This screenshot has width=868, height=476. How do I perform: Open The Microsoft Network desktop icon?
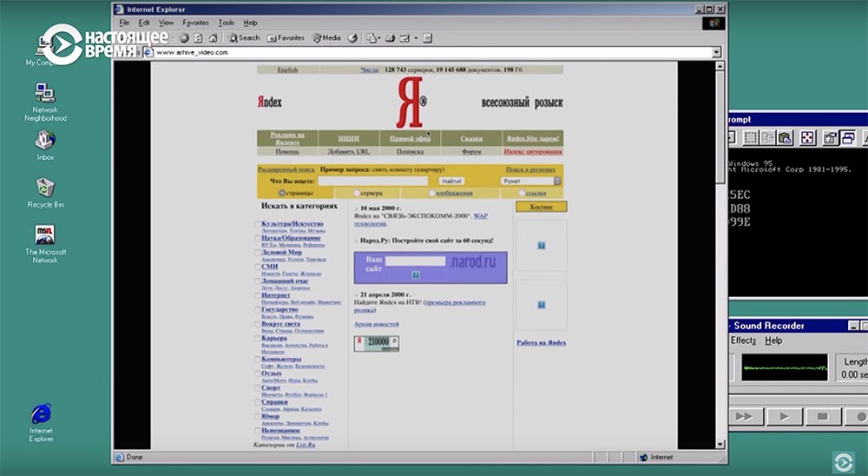point(45,244)
